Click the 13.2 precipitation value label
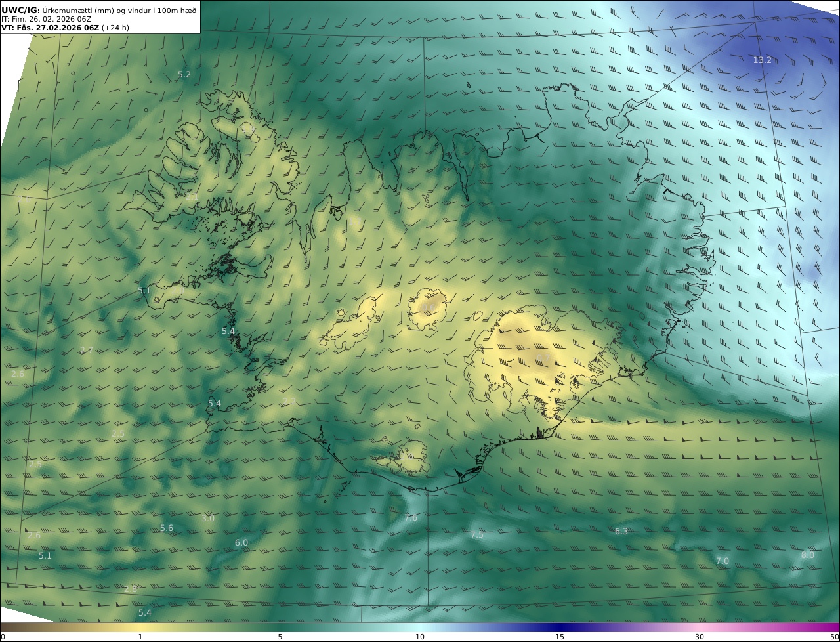 tap(762, 60)
